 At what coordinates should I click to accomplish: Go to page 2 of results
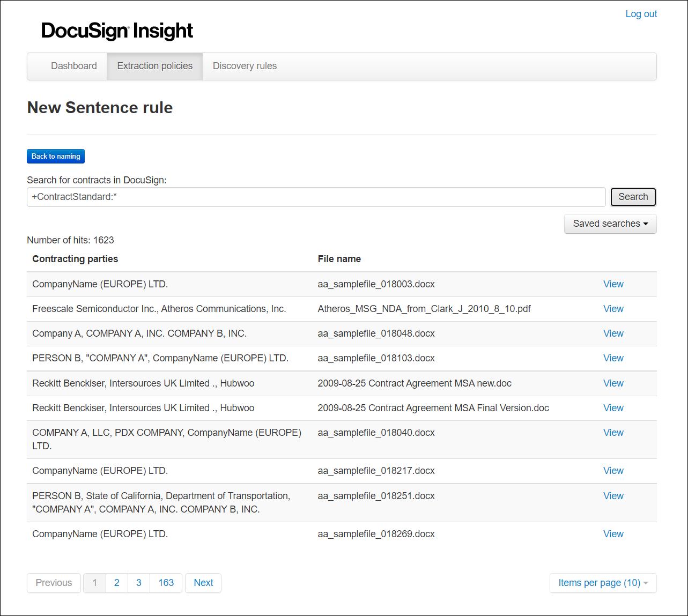coord(117,583)
